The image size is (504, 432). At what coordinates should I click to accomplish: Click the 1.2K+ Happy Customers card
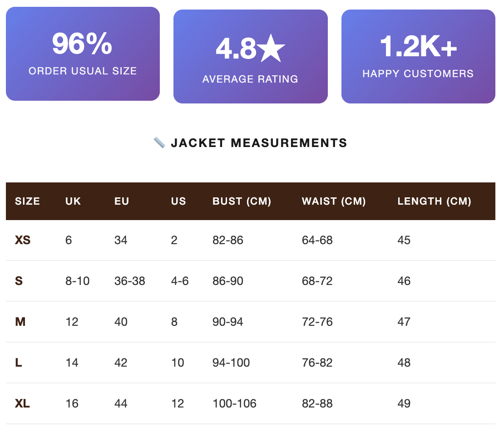pyautogui.click(x=418, y=56)
